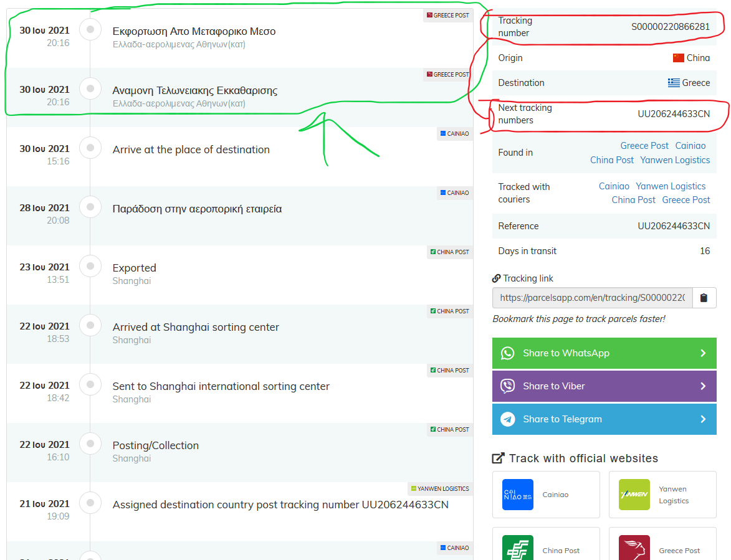Open Cainiao link in Found in row
Image resolution: width=731 pixels, height=560 pixels.
click(690, 146)
